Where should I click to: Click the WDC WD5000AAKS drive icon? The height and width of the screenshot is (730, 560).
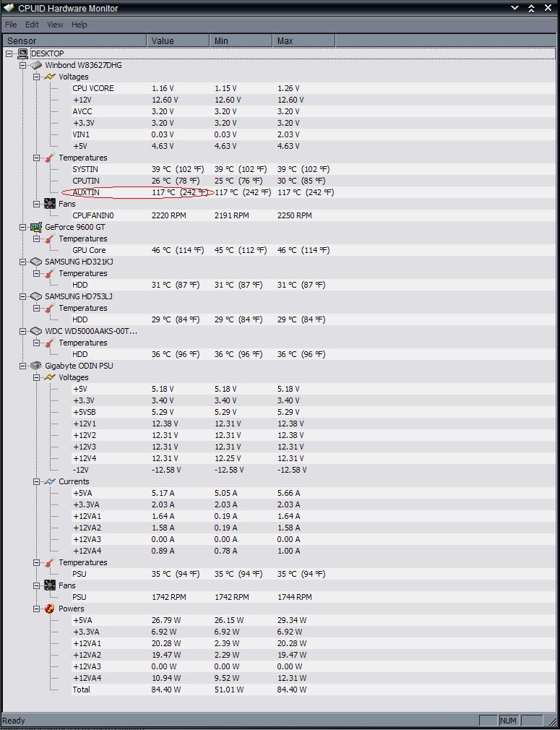click(x=36, y=331)
